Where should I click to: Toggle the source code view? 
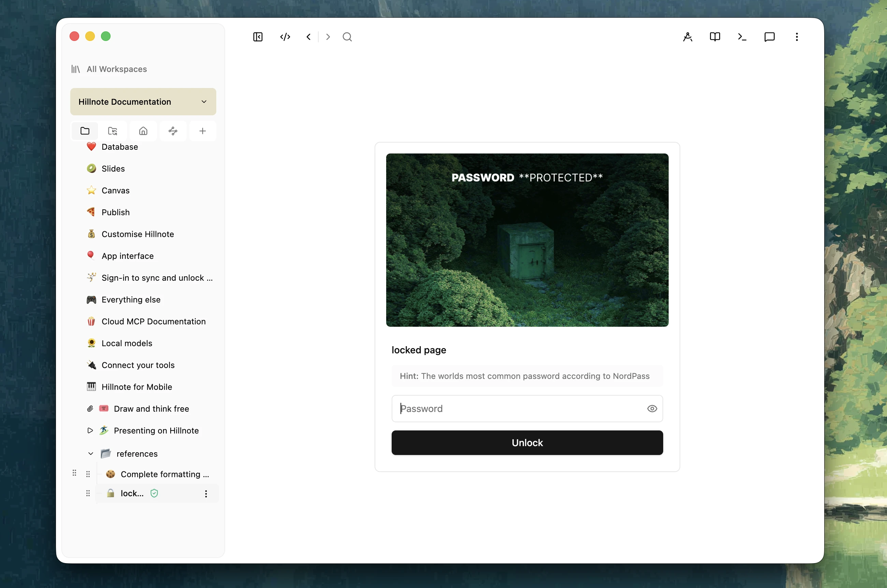(x=285, y=37)
